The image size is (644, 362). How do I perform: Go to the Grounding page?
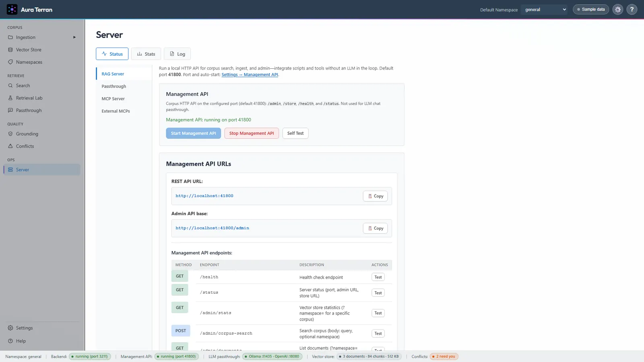pyautogui.click(x=42, y=134)
